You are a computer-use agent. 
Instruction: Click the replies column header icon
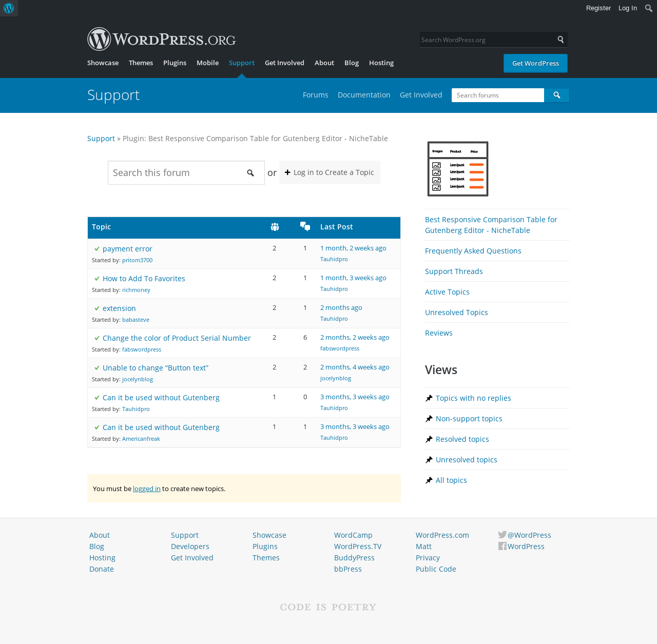coord(305,226)
